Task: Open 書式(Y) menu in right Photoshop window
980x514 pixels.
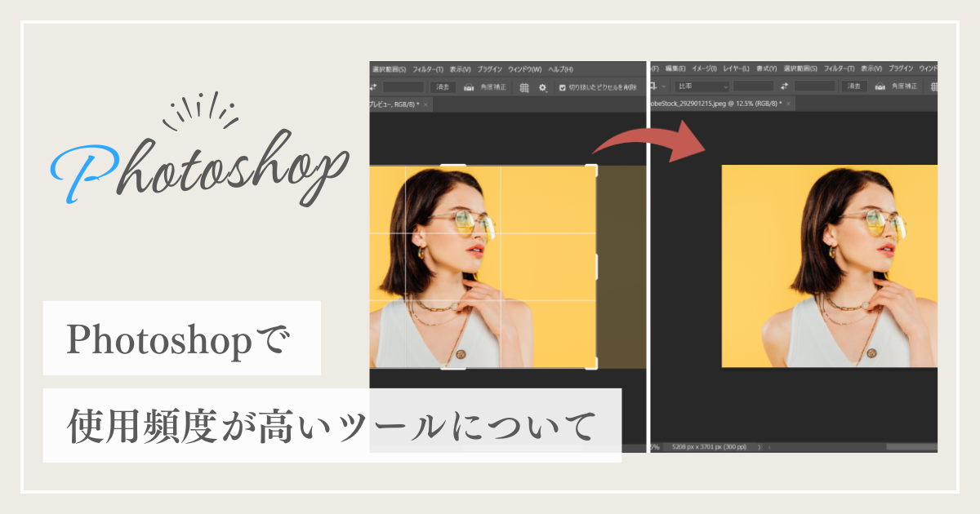Action: pos(768,69)
